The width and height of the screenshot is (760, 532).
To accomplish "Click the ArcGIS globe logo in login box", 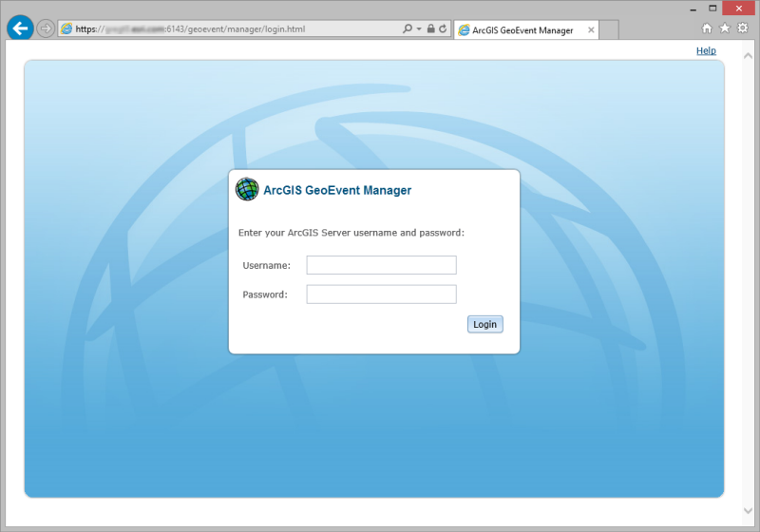I will (x=247, y=190).
